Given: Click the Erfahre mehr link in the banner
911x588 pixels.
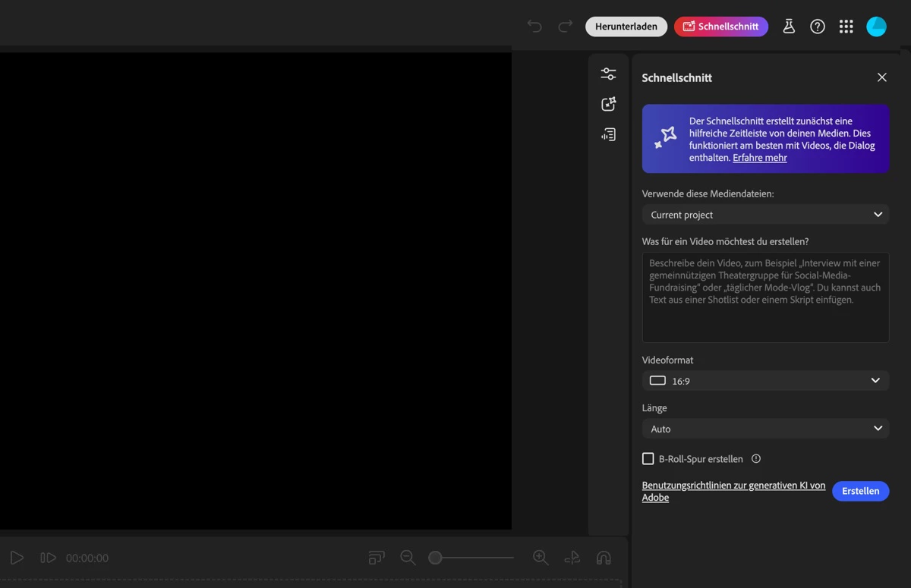Looking at the screenshot, I should (x=759, y=157).
